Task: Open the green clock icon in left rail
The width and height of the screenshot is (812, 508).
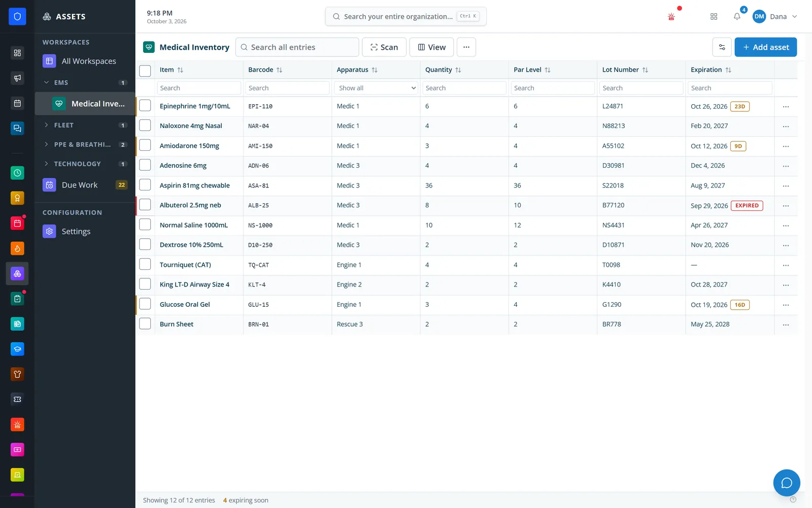Action: [x=17, y=173]
